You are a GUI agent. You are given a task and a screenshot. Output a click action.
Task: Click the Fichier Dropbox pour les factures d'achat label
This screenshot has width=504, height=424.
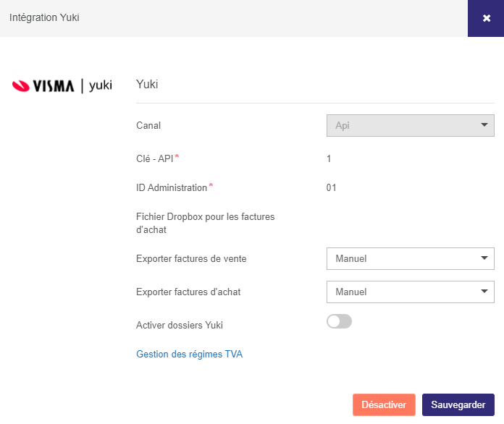[x=206, y=224]
